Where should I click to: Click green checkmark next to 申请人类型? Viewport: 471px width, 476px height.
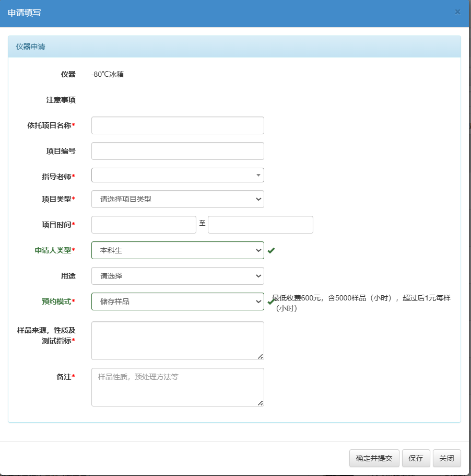pyautogui.click(x=271, y=251)
